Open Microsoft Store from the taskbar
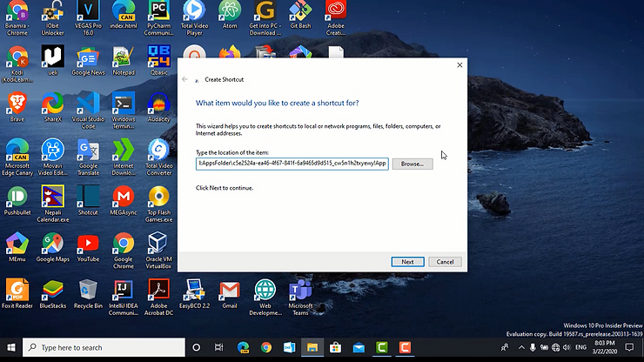Viewport: 644px width, 362px height. 336,347
